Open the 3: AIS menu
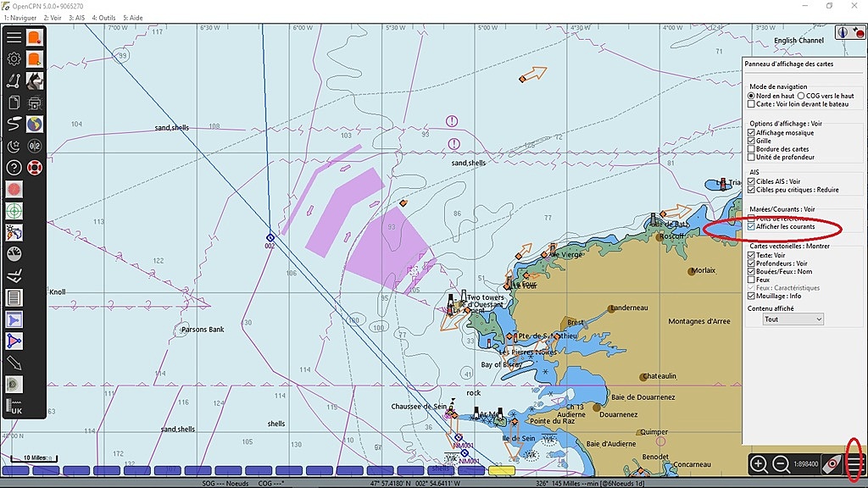 (77, 18)
